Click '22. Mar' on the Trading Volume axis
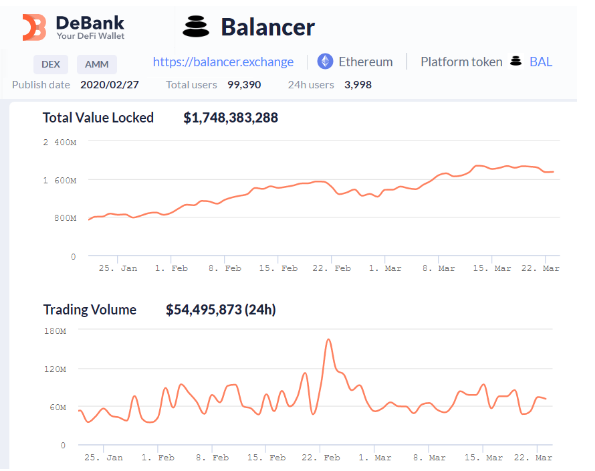 coord(533,458)
